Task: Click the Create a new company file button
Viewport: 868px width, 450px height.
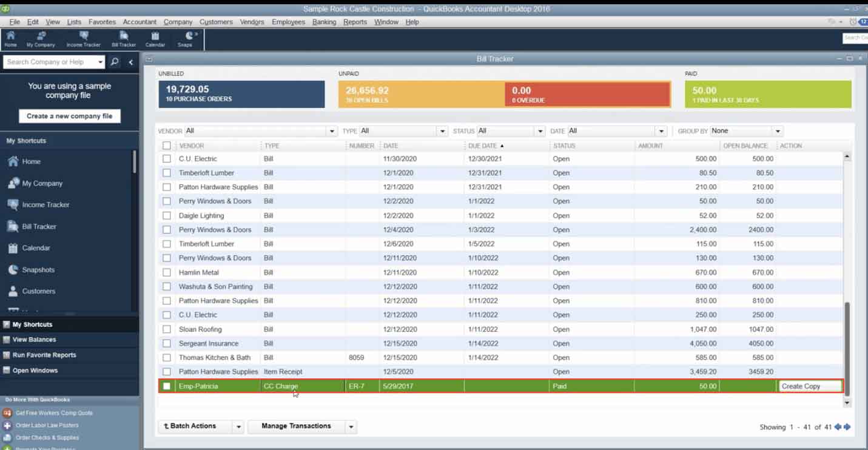Action: (70, 116)
